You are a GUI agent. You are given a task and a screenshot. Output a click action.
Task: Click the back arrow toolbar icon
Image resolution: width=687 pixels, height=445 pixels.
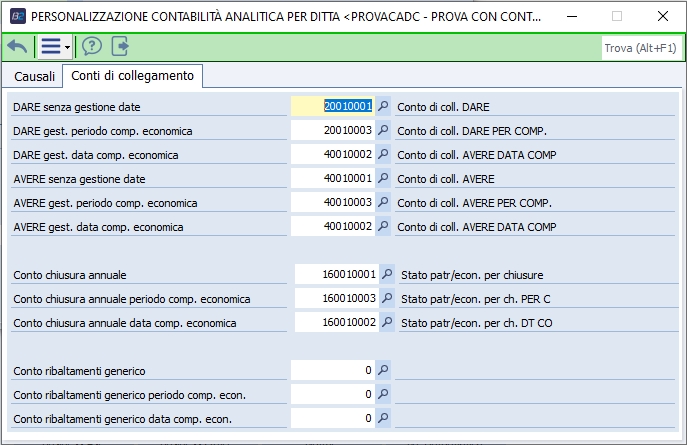coord(17,47)
